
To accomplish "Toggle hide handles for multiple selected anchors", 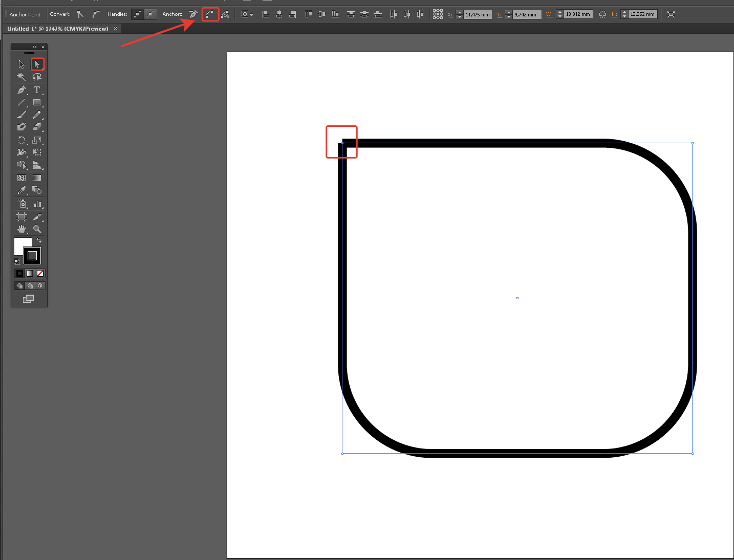I will [150, 14].
